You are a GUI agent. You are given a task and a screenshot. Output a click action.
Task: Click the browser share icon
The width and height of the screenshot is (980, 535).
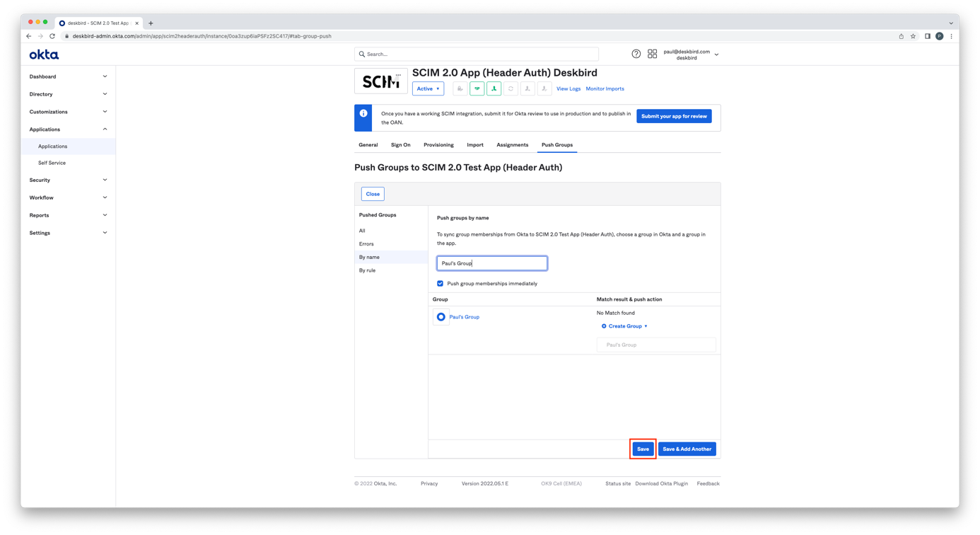901,36
